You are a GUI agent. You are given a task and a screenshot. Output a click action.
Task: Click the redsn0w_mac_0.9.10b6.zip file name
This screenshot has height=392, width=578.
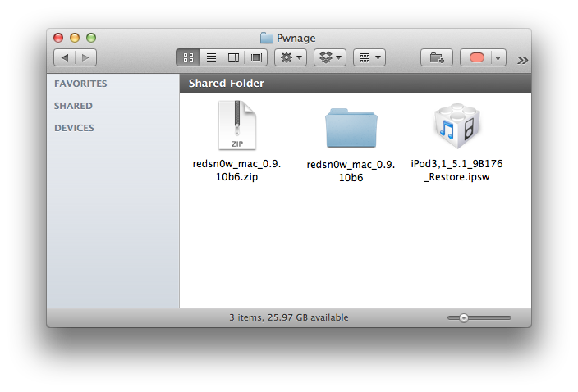click(236, 170)
